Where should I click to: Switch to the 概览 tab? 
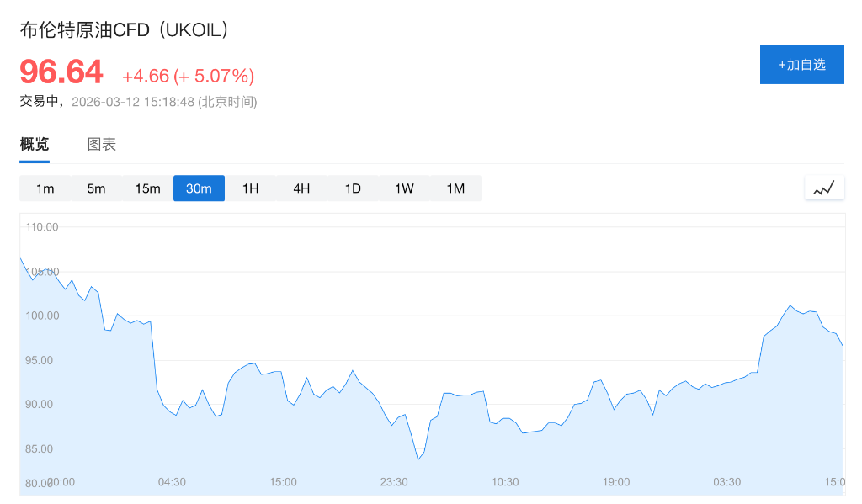click(35, 145)
